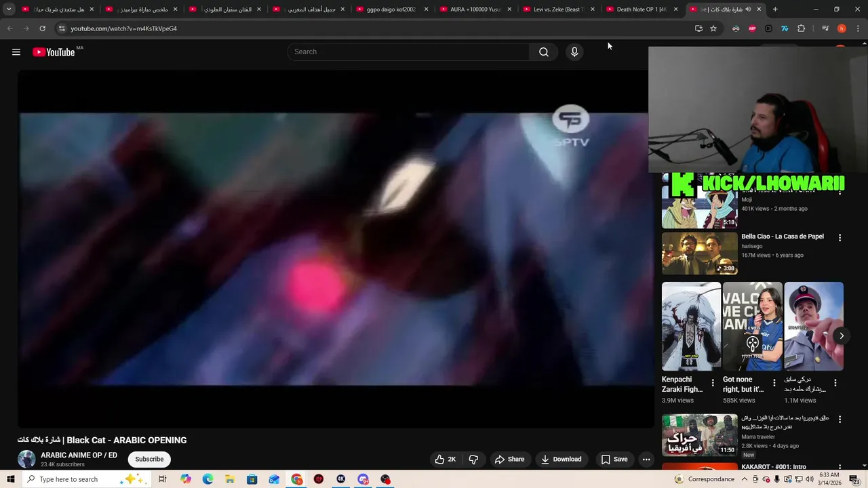The height and width of the screenshot is (488, 868).
Task: Open the Chrome Extensions puzzle icon
Action: point(801,28)
